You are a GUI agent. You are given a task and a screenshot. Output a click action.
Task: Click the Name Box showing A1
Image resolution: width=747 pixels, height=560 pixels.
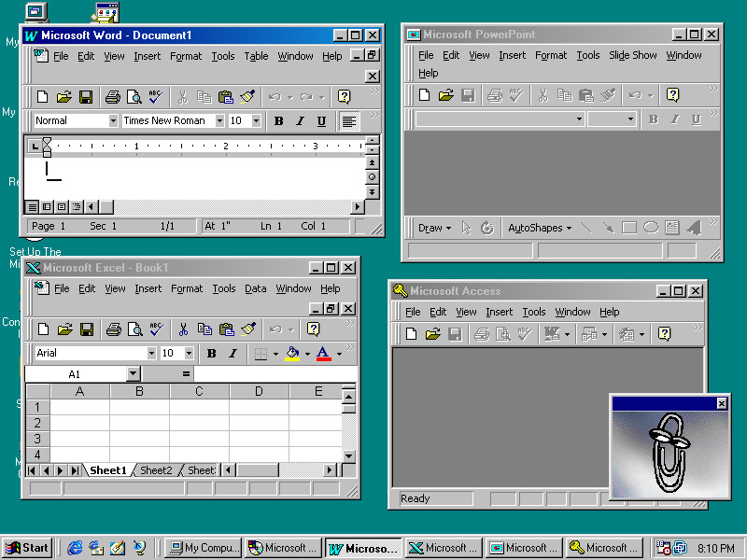point(76,374)
